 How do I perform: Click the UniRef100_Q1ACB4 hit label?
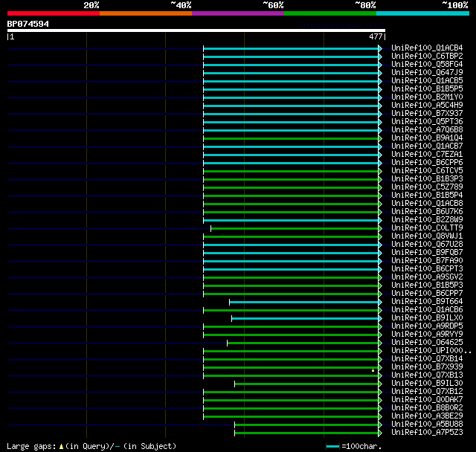tap(427, 48)
